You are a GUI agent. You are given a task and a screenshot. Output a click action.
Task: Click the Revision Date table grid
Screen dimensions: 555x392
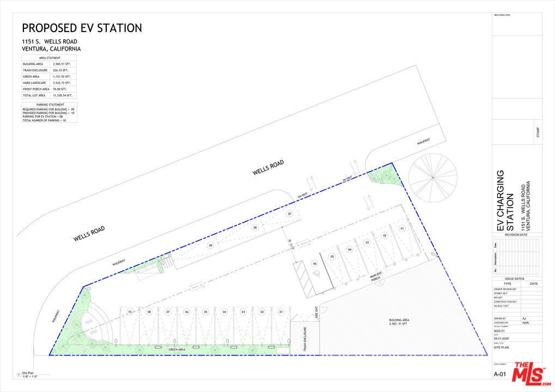[x=517, y=256]
